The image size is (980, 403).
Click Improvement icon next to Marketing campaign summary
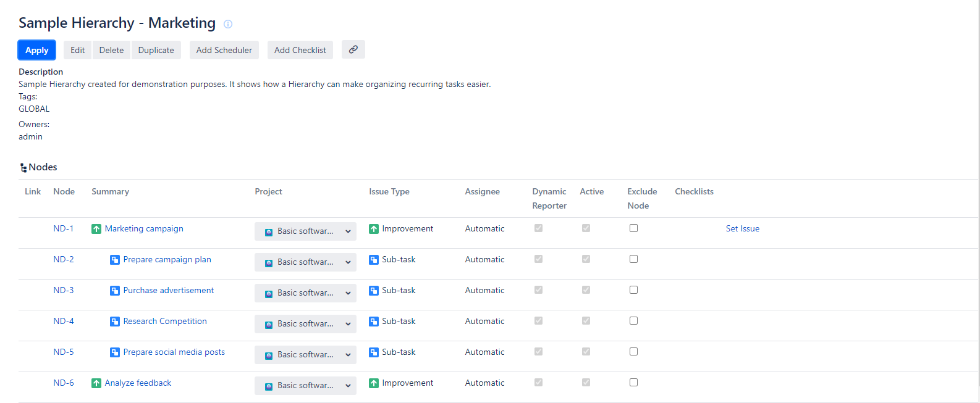[96, 229]
